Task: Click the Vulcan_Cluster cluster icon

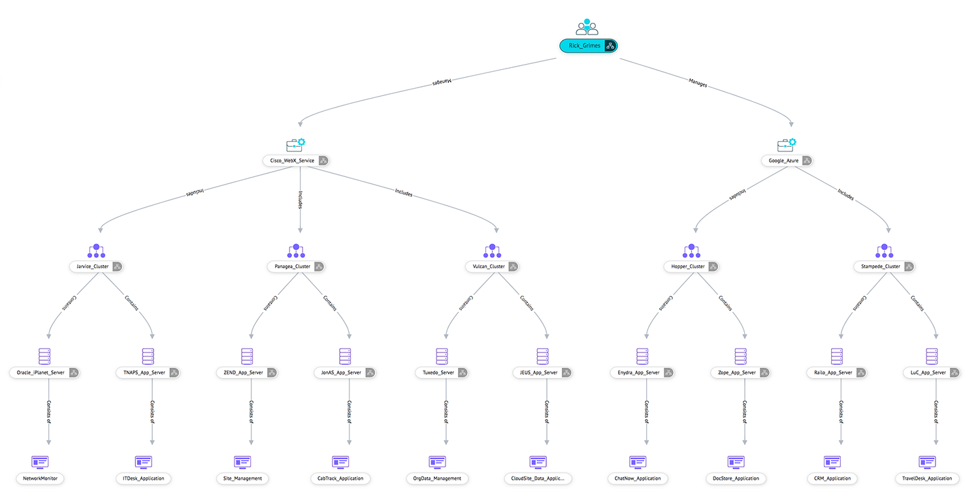Action: (x=493, y=251)
